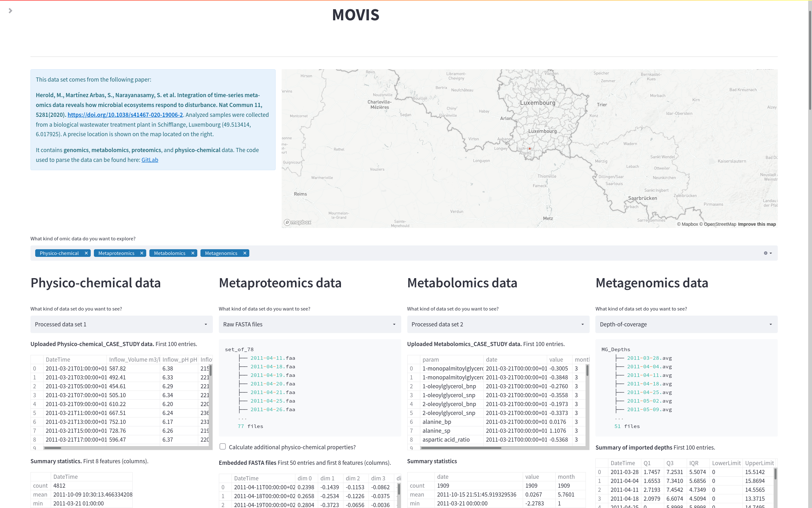Click the aspartic acid_ratio cell

[452, 440]
